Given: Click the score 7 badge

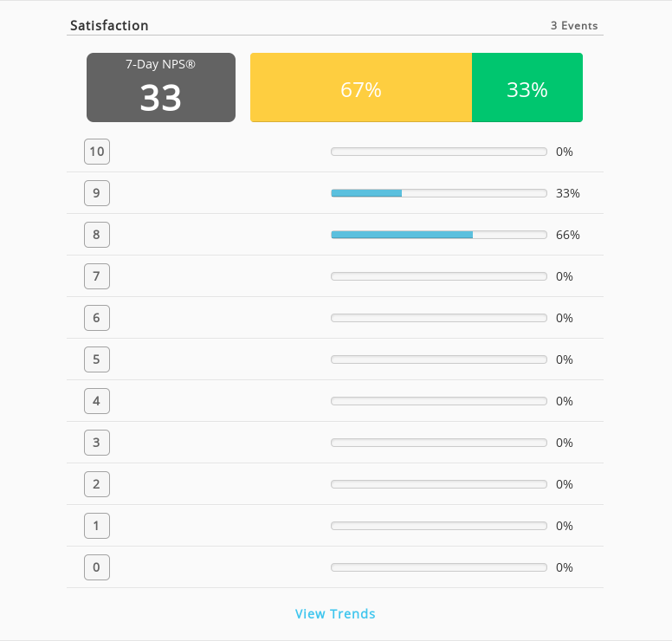Looking at the screenshot, I should tap(97, 276).
